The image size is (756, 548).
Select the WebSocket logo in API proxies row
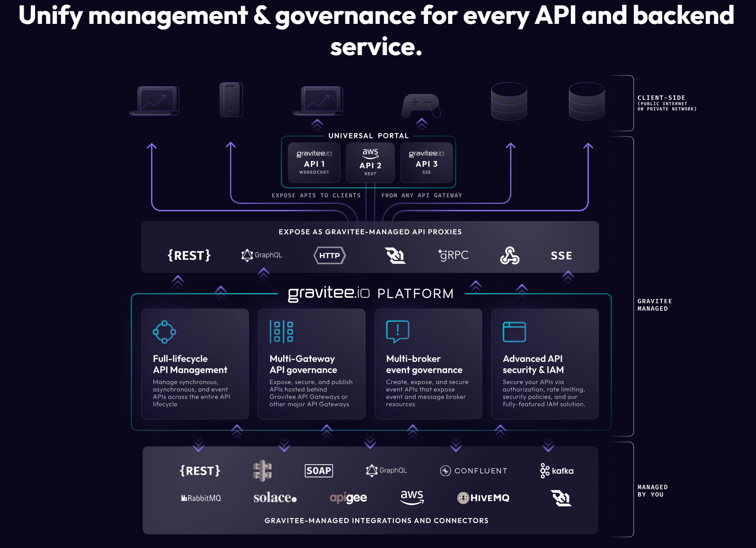[x=396, y=255]
